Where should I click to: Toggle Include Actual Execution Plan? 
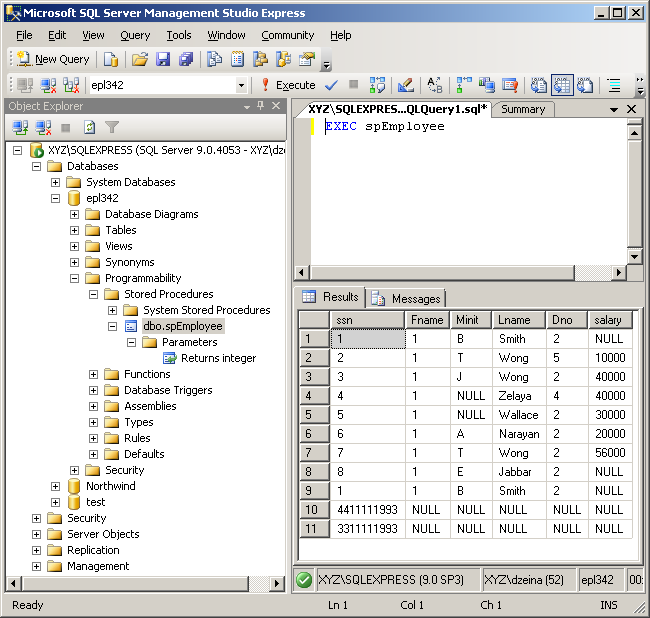[464, 85]
